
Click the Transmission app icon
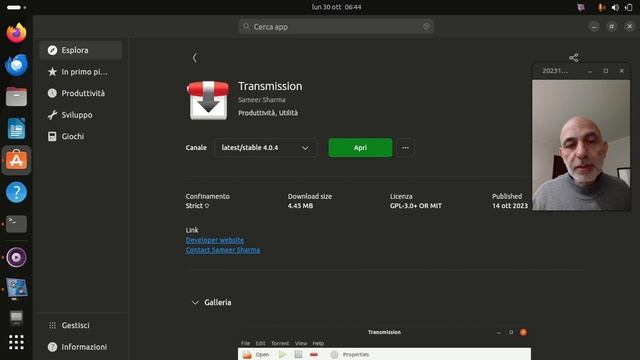click(x=208, y=100)
